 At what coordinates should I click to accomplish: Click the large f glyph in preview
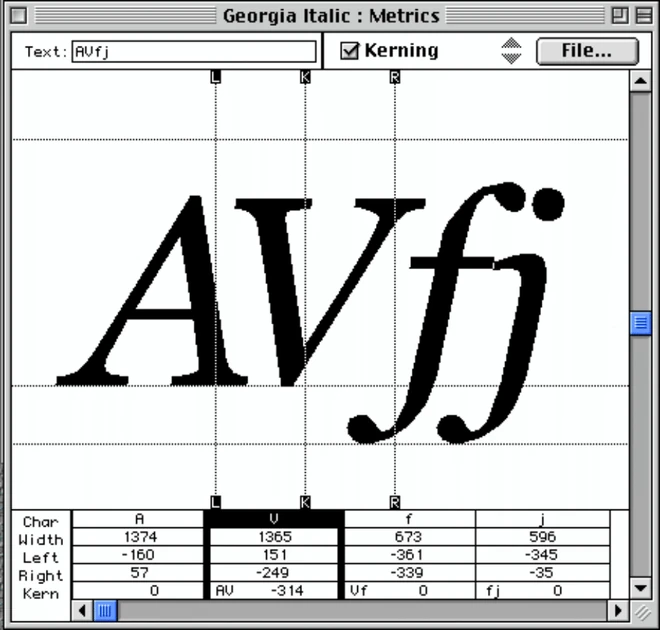[x=438, y=311]
